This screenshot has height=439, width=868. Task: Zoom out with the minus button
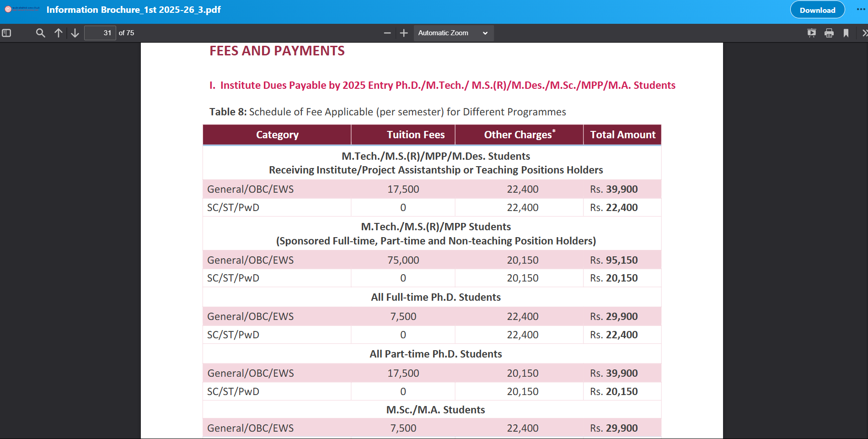coord(387,33)
